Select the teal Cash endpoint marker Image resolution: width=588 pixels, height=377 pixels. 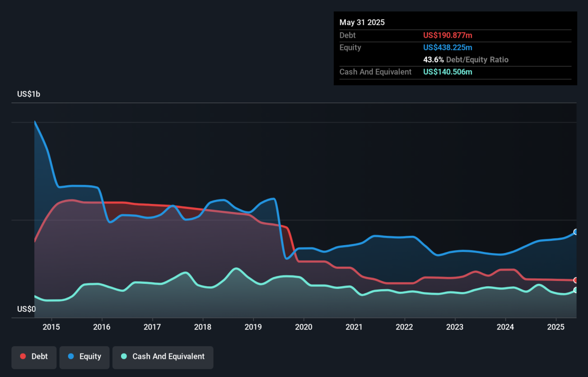click(x=576, y=290)
